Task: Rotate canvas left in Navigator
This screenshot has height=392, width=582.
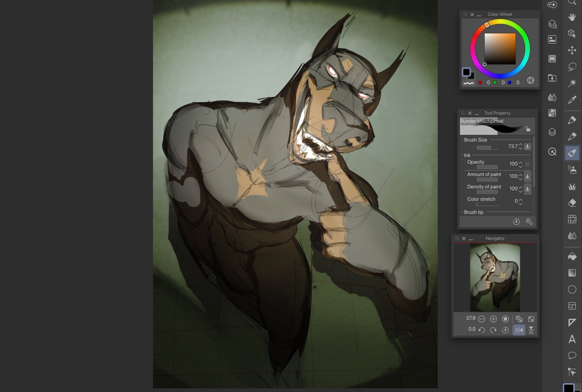Action: click(482, 330)
